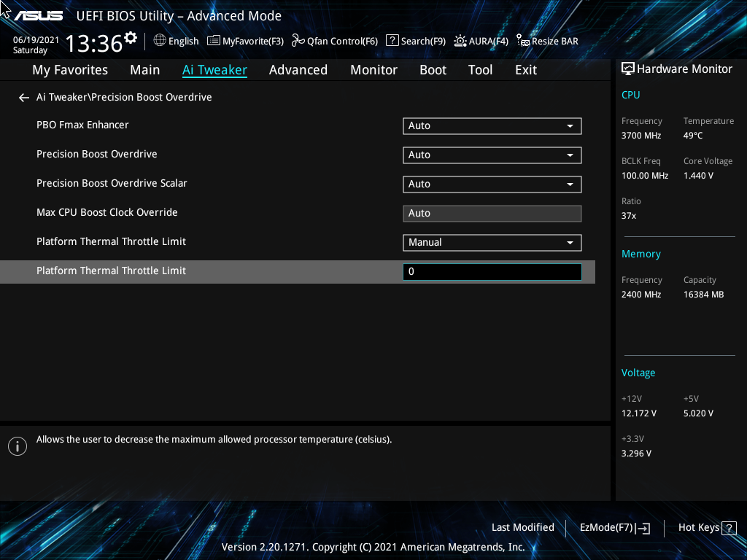Open AURA lighting settings

481,41
